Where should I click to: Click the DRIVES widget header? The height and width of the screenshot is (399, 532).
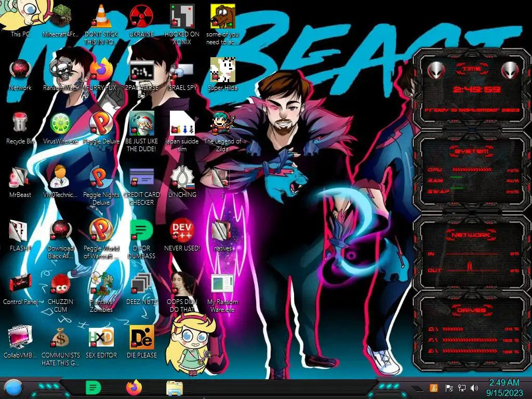[472, 310]
